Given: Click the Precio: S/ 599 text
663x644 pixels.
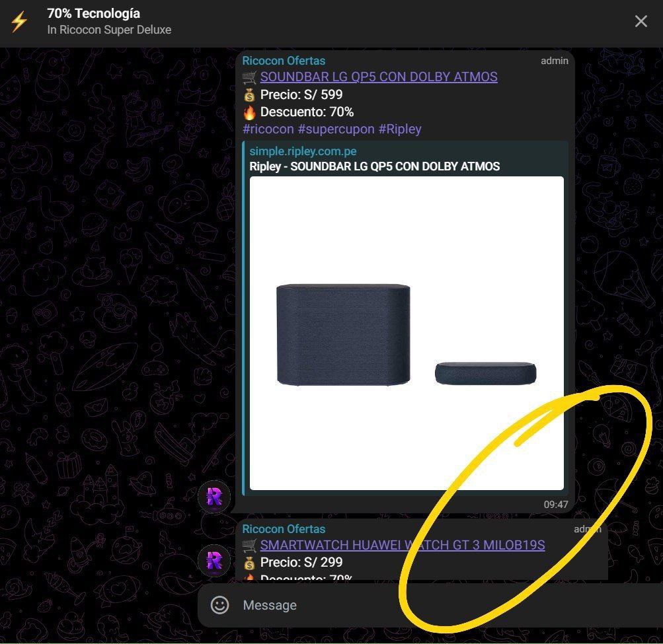Looking at the screenshot, I should pyautogui.click(x=301, y=94).
